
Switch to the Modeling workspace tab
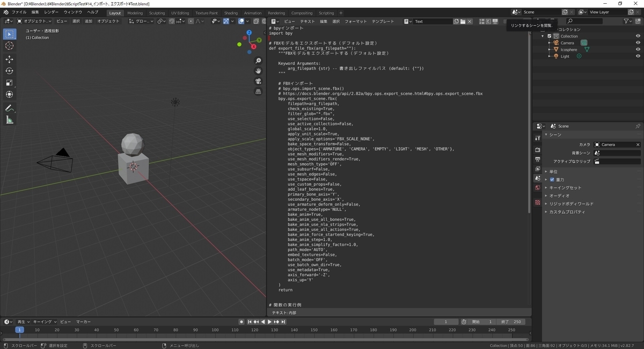pyautogui.click(x=135, y=13)
